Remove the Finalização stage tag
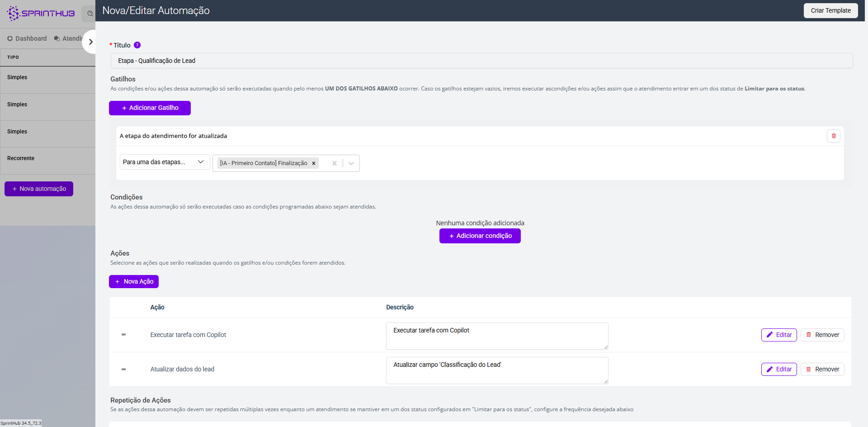Viewport: 868px width, 427px height. pos(314,163)
